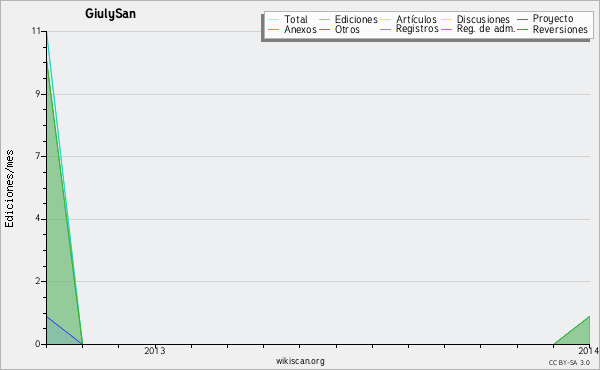
Task: Click the y-axis value '9'
Action: point(38,94)
